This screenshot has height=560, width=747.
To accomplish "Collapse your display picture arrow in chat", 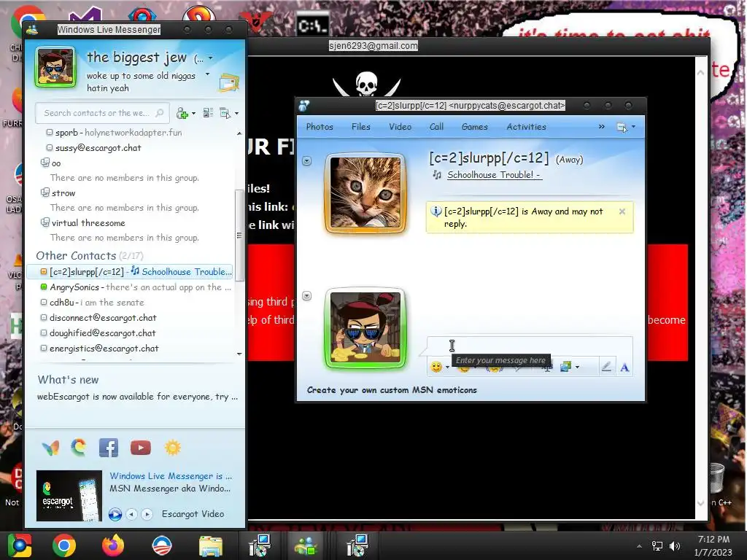I will coord(307,296).
